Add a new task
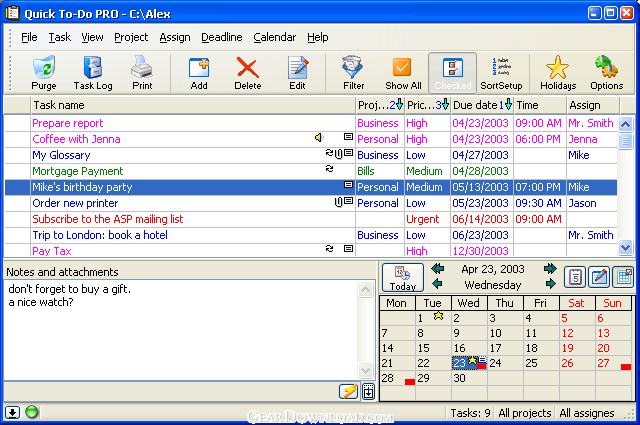The width and height of the screenshot is (640, 425). point(199,73)
